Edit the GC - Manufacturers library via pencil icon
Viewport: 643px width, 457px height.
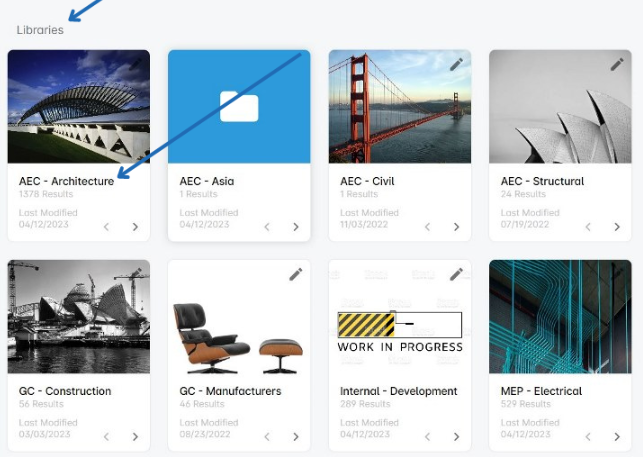click(x=296, y=274)
